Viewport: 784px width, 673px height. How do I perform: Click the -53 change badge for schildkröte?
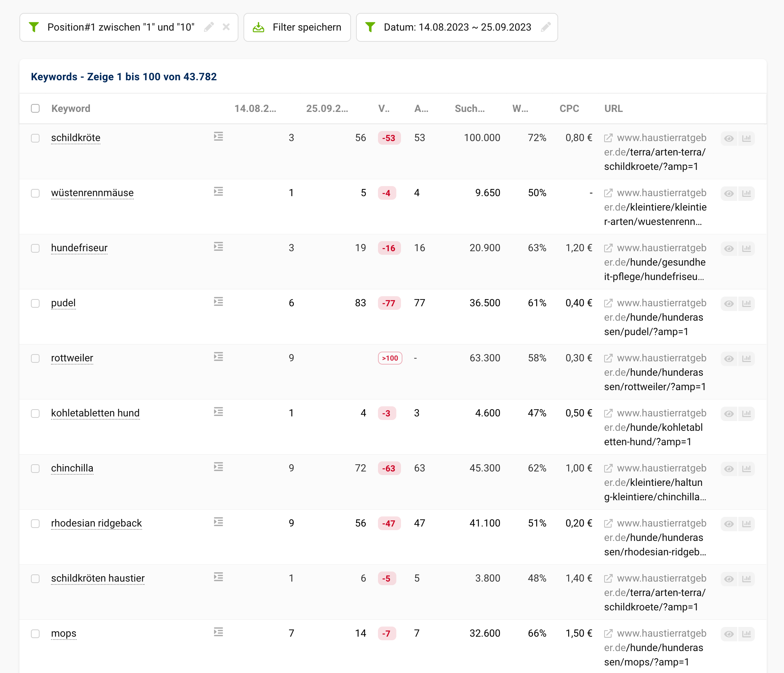(x=389, y=138)
